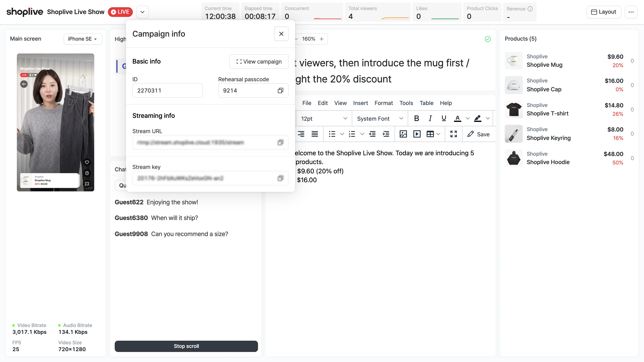Expand the text color picker arrow

tap(468, 118)
